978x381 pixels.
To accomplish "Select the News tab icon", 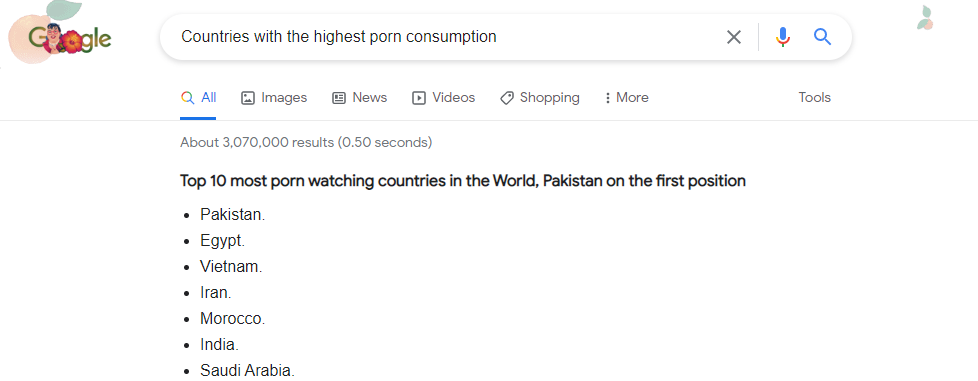I will pyautogui.click(x=339, y=98).
